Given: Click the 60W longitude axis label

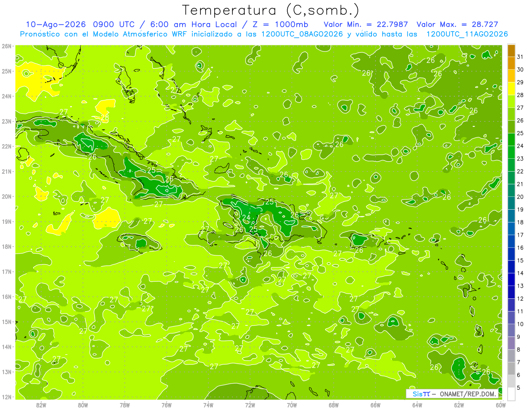Looking at the screenshot, I should click(x=501, y=405).
